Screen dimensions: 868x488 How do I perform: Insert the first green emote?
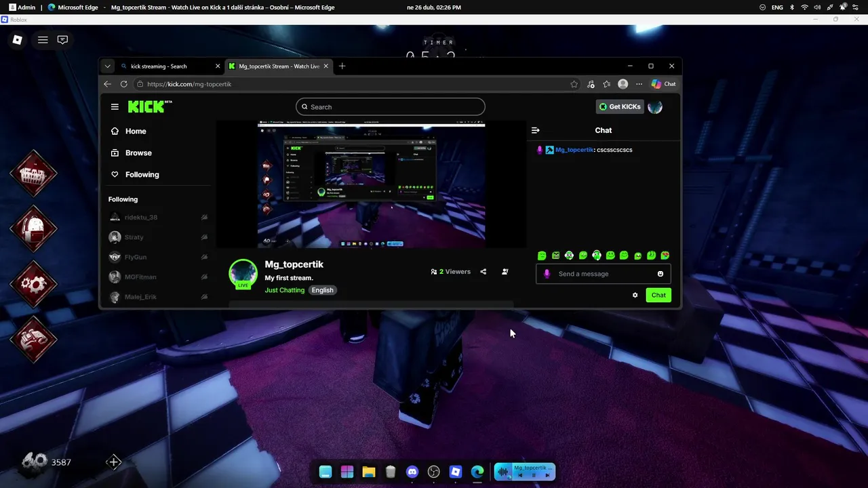click(x=542, y=256)
